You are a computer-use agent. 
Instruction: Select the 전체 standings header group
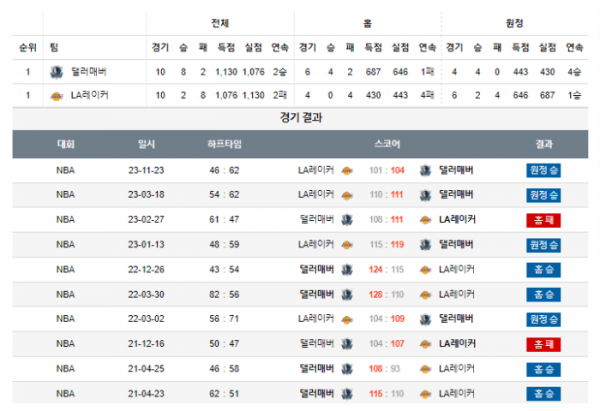[220, 23]
